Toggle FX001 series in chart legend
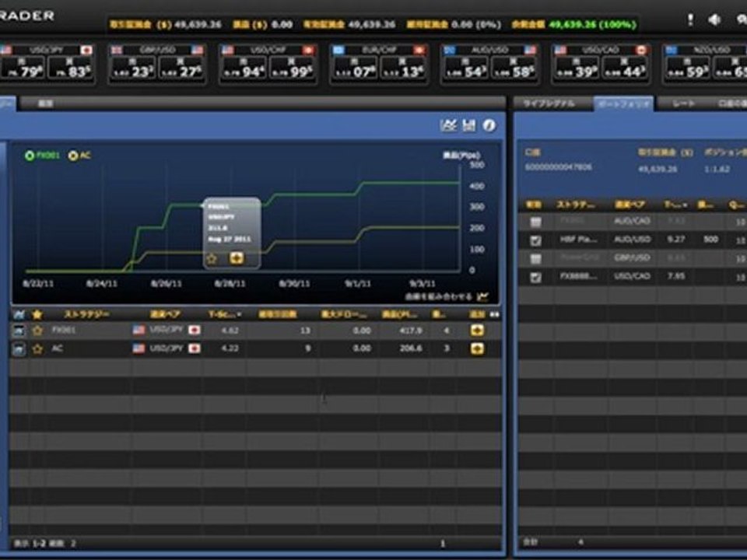This screenshot has width=747, height=560. coord(42,156)
